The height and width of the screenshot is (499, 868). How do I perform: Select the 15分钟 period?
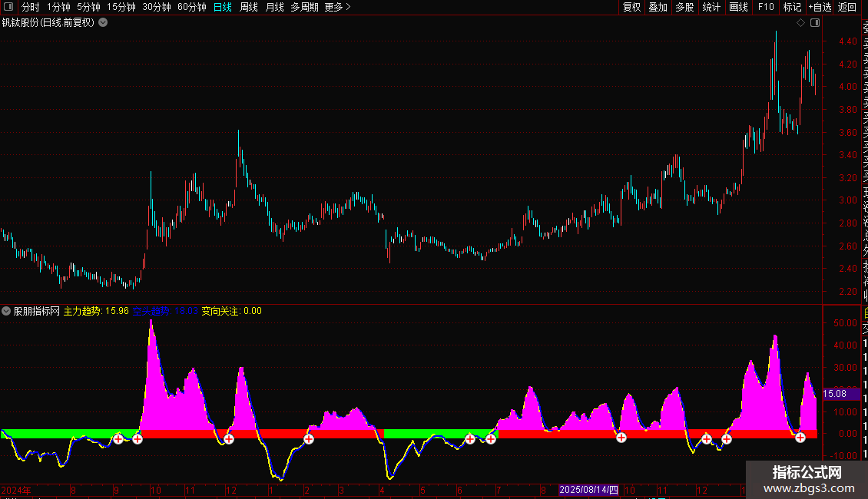(121, 7)
